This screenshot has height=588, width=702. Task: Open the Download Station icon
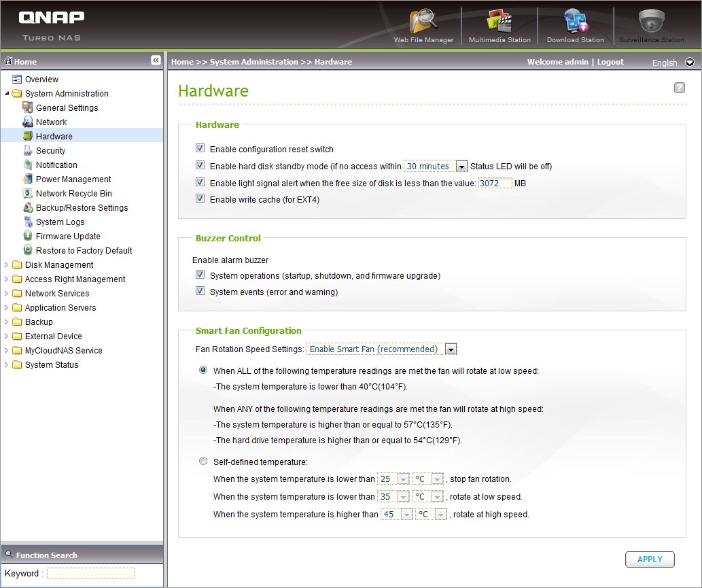click(x=576, y=22)
